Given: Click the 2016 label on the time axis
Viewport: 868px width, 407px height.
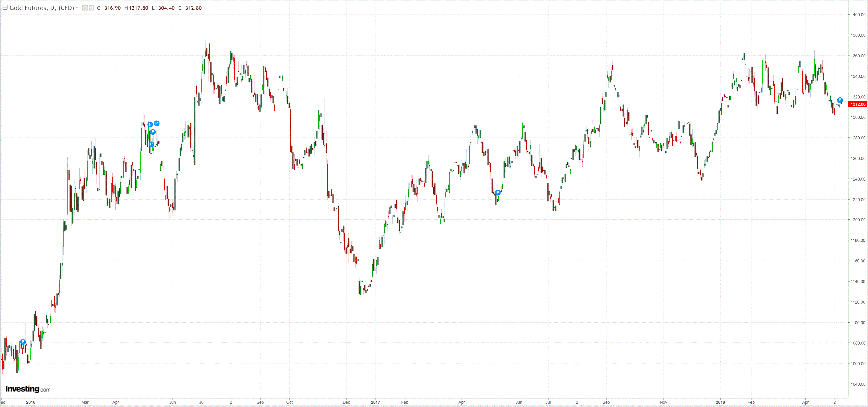Looking at the screenshot, I should (x=30, y=402).
